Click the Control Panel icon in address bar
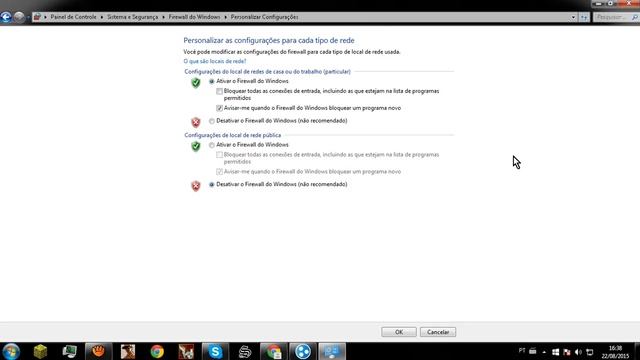Viewport: 640px width, 360px height. [x=37, y=17]
